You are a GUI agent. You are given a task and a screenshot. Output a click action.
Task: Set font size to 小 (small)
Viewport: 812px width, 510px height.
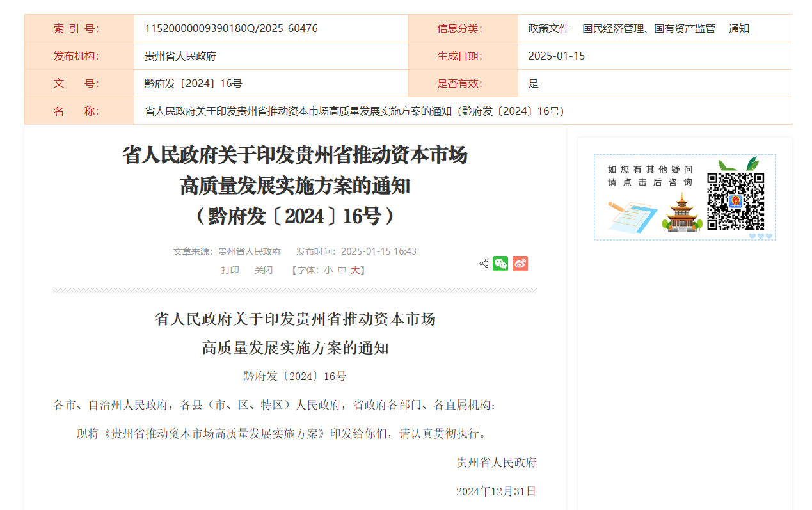(328, 270)
